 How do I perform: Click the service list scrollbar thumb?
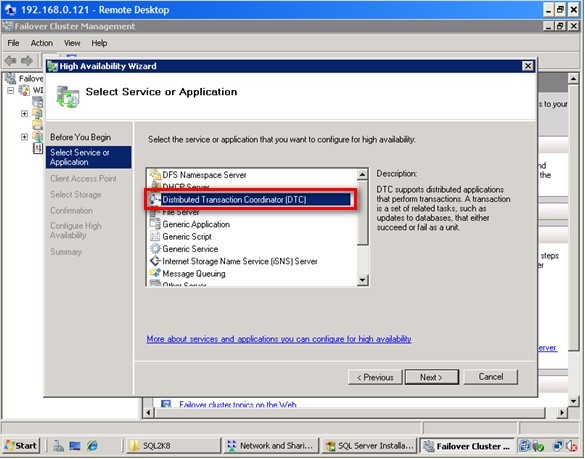[x=362, y=213]
